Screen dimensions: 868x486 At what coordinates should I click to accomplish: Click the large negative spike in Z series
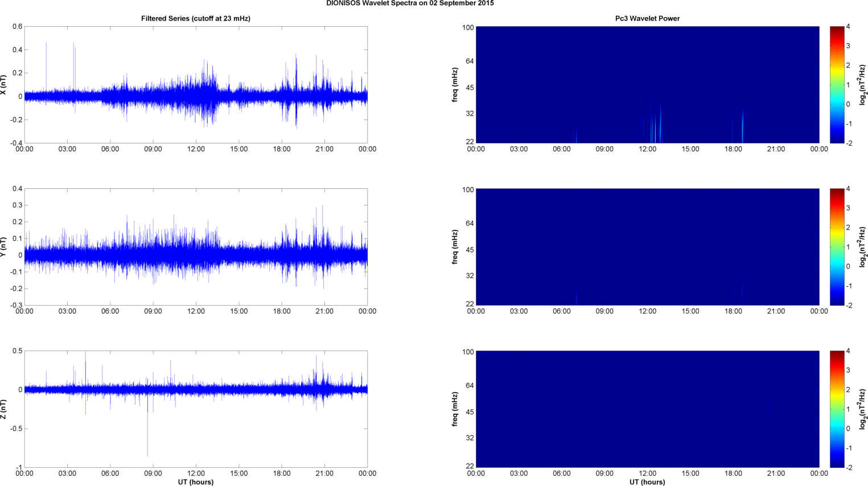click(147, 427)
